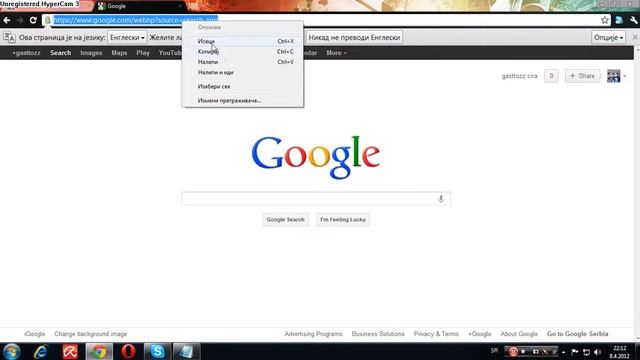Pause HyperCam recording with the red button

pos(513,351)
